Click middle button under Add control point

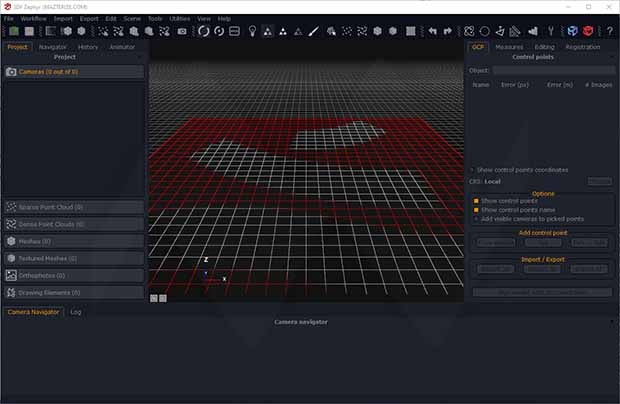[543, 243]
